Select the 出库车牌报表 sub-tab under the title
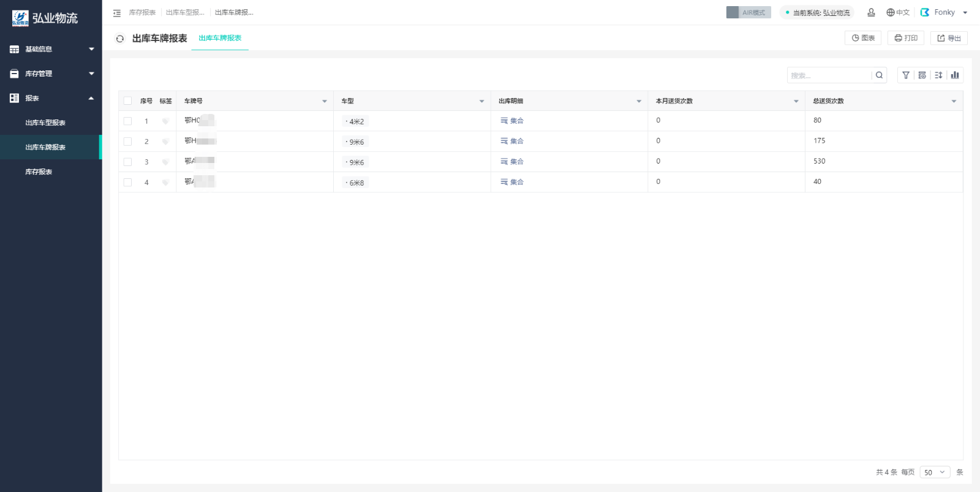Viewport: 980px width, 492px height. pyautogui.click(x=220, y=38)
